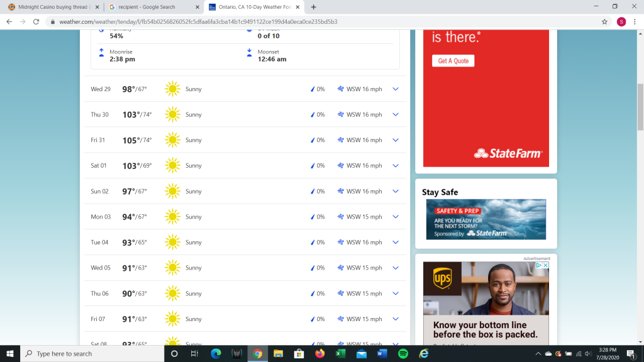Click the address bar URL
644x362 pixels.
[x=198, y=22]
